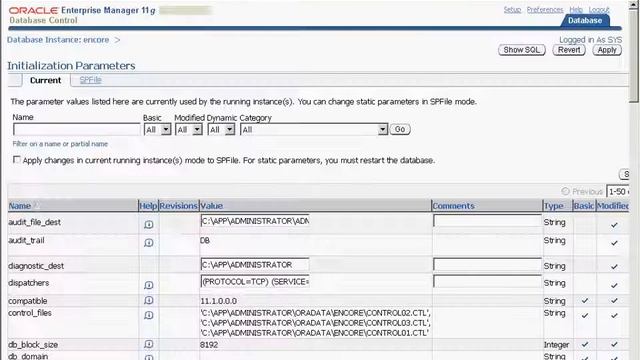Click the diagnostic_dest parameter name
This screenshot has height=360, width=640.
point(36,266)
